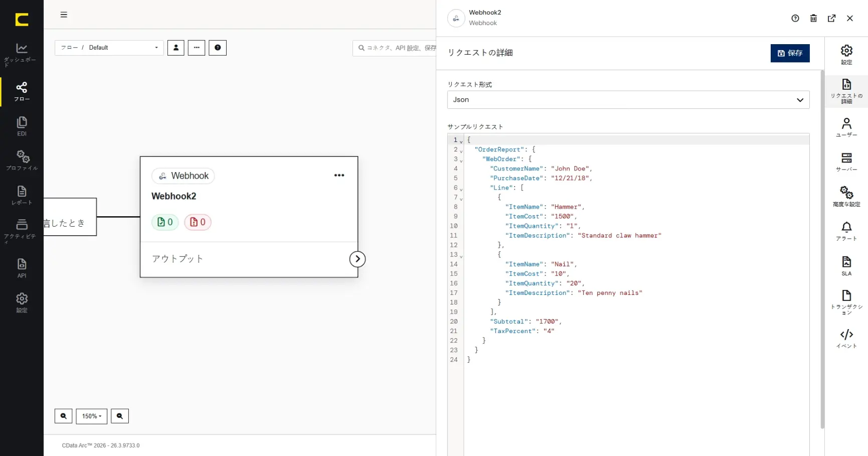Open help for the Webhook2 connector
The height and width of the screenshot is (456, 868).
coord(795,18)
